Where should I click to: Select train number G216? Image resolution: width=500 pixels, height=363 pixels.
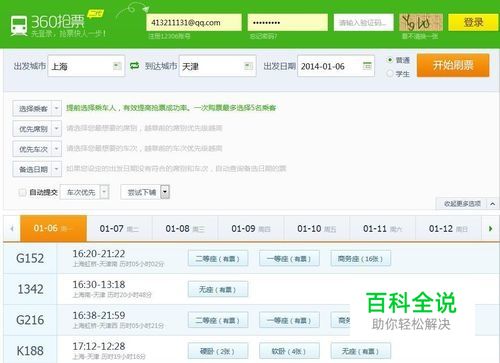pos(30,320)
